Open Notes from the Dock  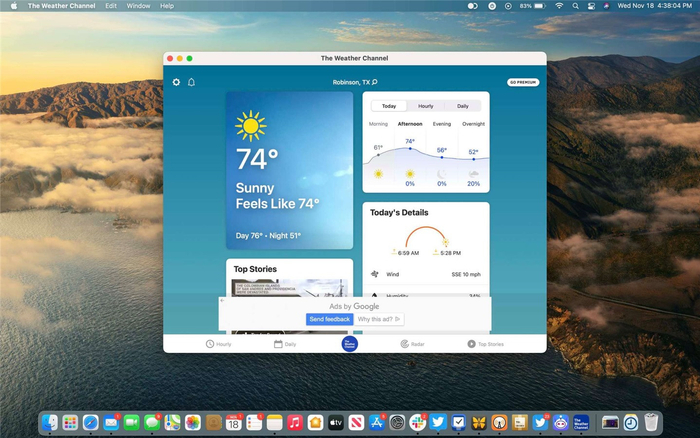pyautogui.click(x=275, y=422)
